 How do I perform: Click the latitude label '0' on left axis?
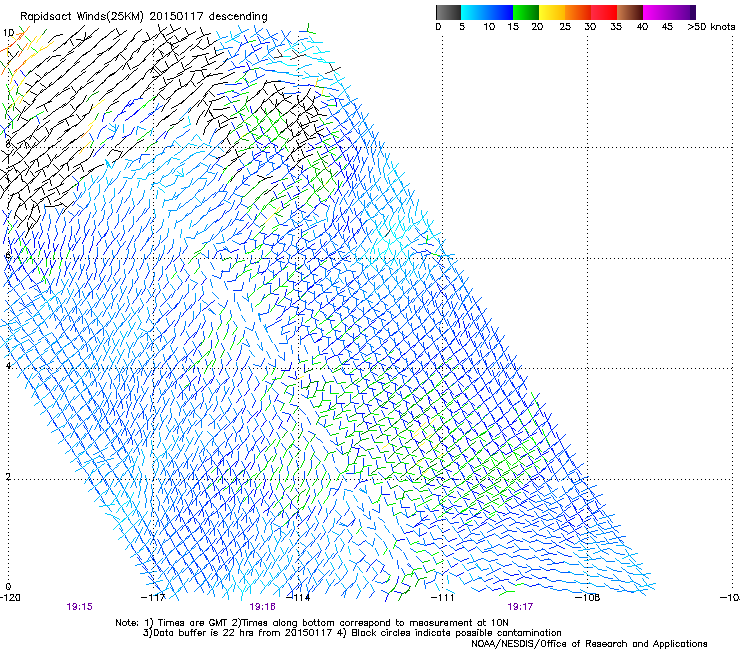(8, 587)
